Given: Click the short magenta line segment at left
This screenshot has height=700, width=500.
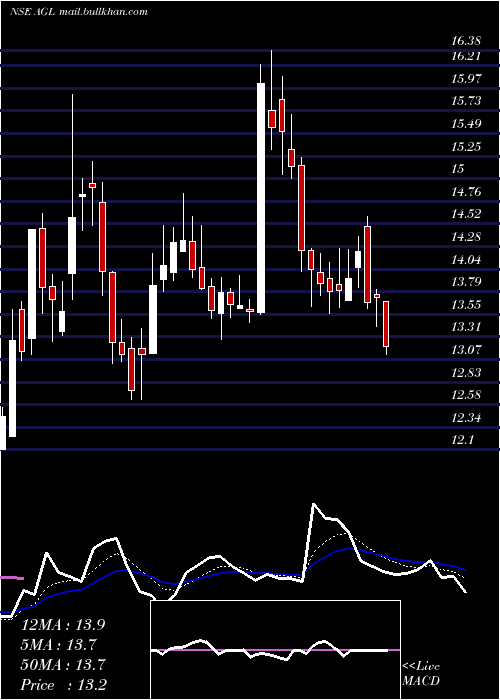Looking at the screenshot, I should 12,578.
